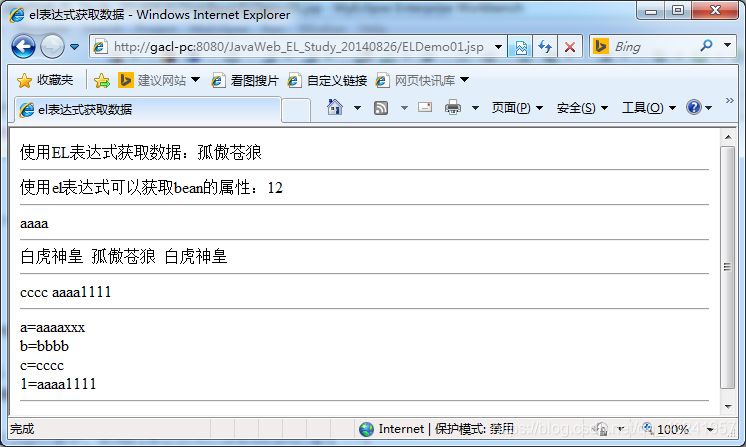Viewport: 746px width, 447px height.
Task: Click the bean property value 12
Action: (x=275, y=188)
